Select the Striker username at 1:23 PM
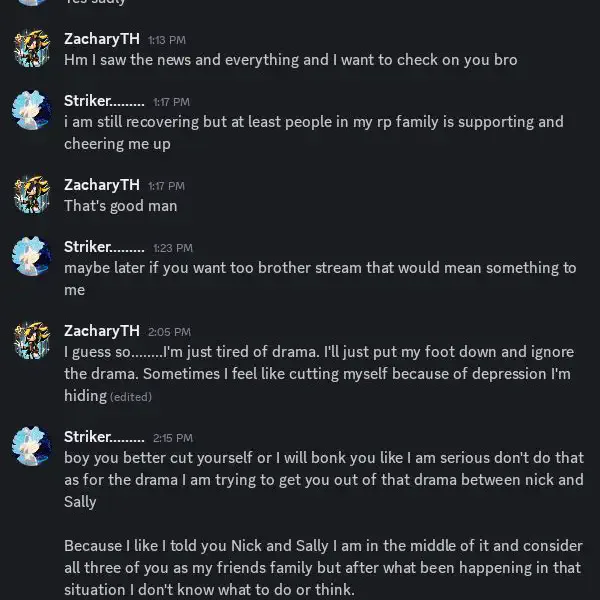The width and height of the screenshot is (600, 600). pos(104,247)
